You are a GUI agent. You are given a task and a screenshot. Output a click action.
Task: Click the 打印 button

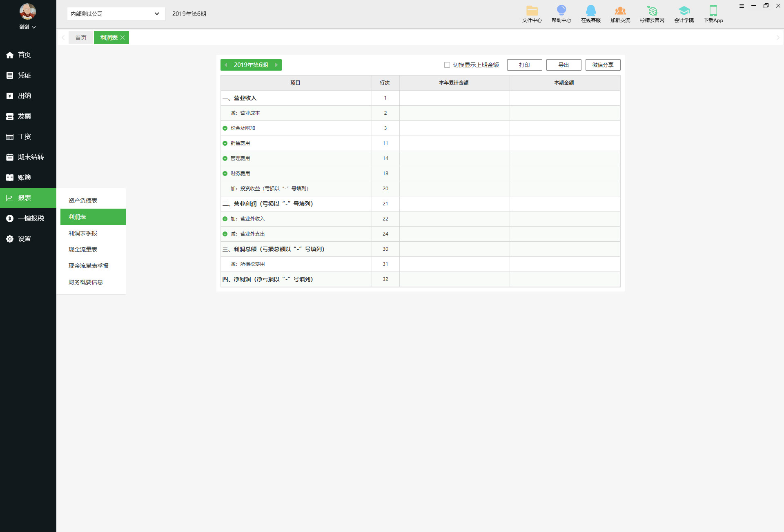point(524,65)
